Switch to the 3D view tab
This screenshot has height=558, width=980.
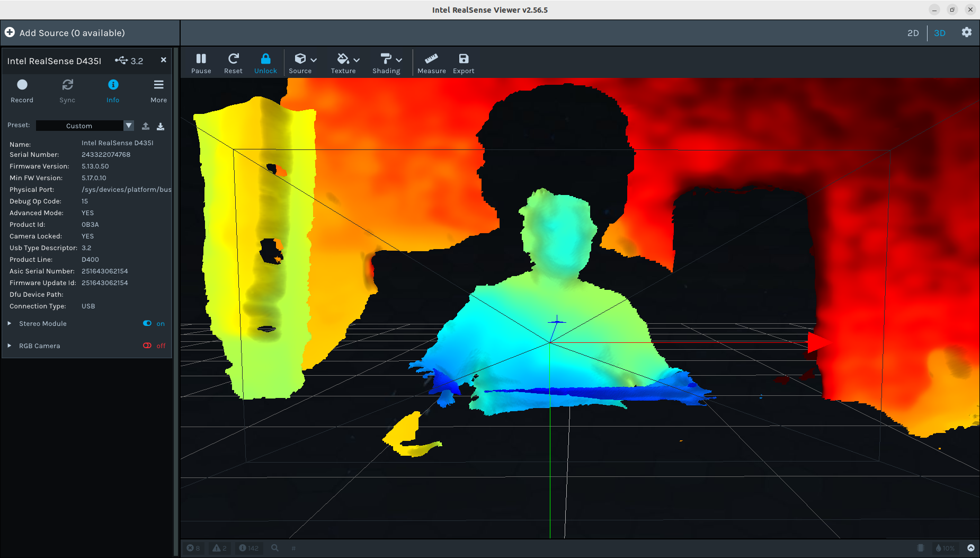click(940, 33)
